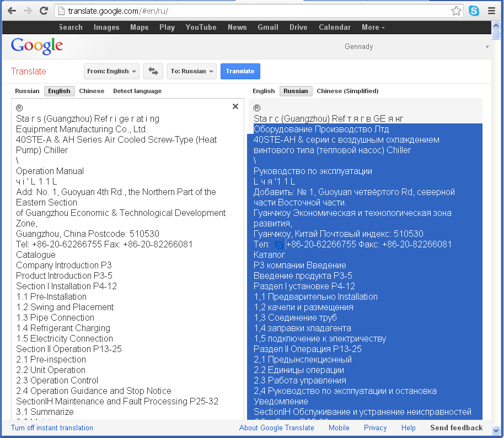504x438 pixels.
Task: Click source line '3.1 Summarize'
Action: (x=45, y=412)
